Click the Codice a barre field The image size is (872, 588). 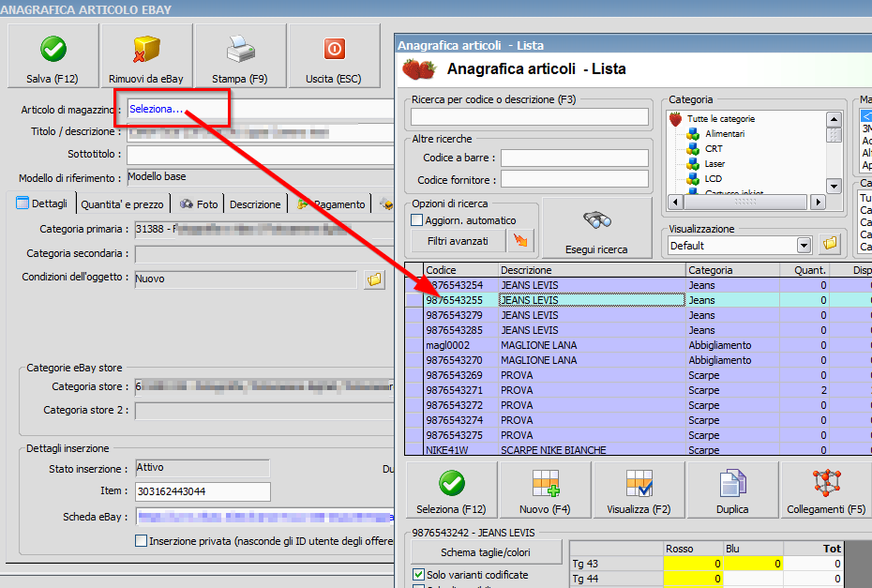[x=575, y=158]
